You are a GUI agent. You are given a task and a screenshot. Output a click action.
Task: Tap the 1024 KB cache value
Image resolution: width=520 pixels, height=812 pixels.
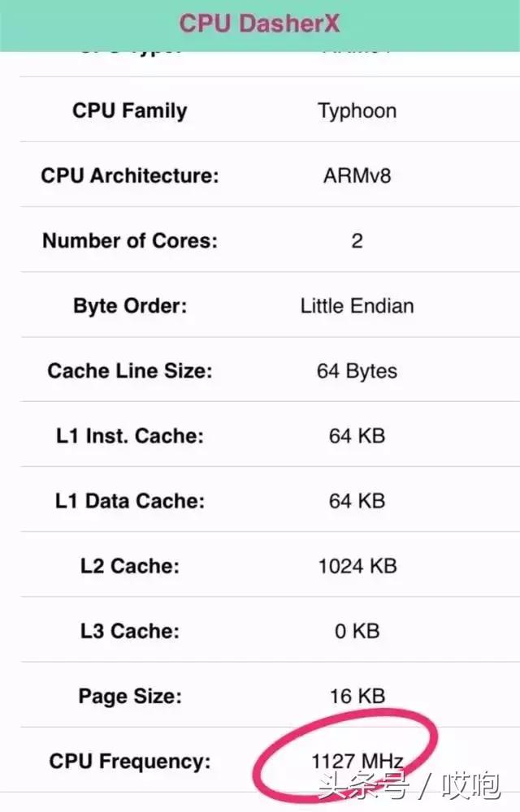357,566
